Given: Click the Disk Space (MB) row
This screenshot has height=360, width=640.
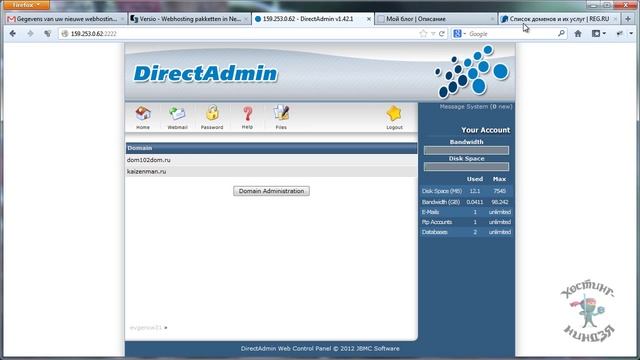Looking at the screenshot, I should point(466,191).
